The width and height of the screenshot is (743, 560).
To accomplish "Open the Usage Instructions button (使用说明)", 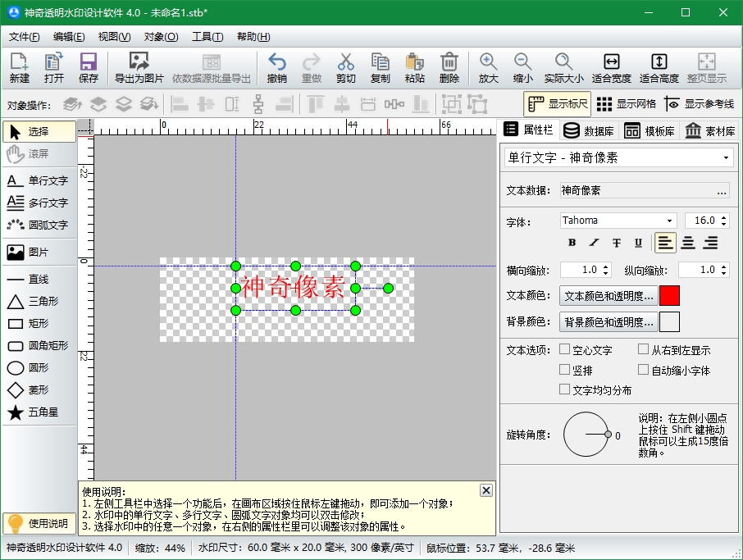I will [39, 523].
